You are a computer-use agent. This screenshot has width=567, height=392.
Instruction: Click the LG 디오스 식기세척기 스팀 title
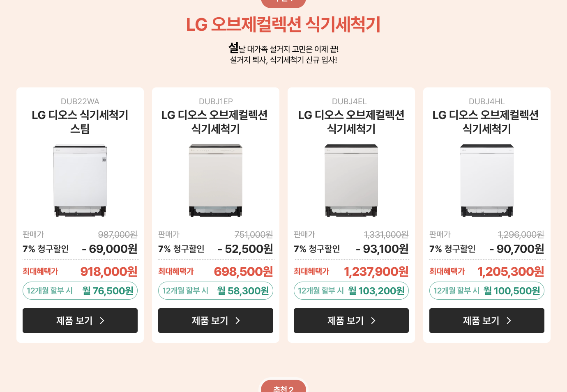(x=80, y=122)
